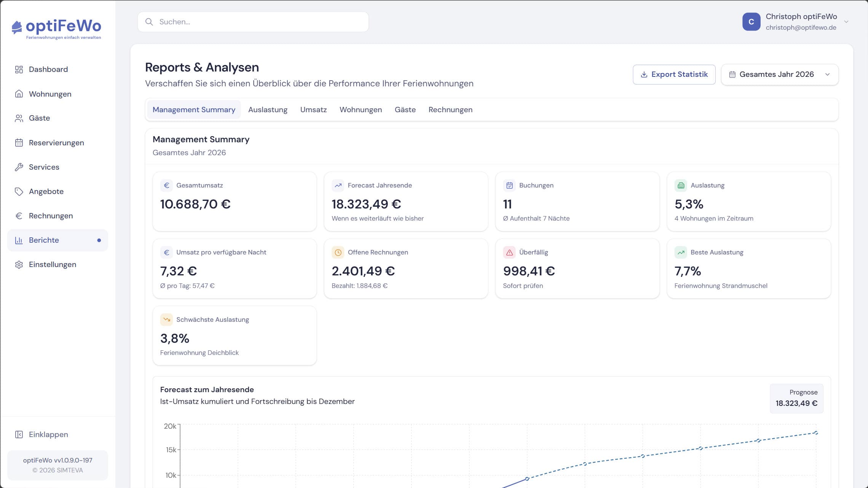Switch to the Management Summary tab

(194, 110)
